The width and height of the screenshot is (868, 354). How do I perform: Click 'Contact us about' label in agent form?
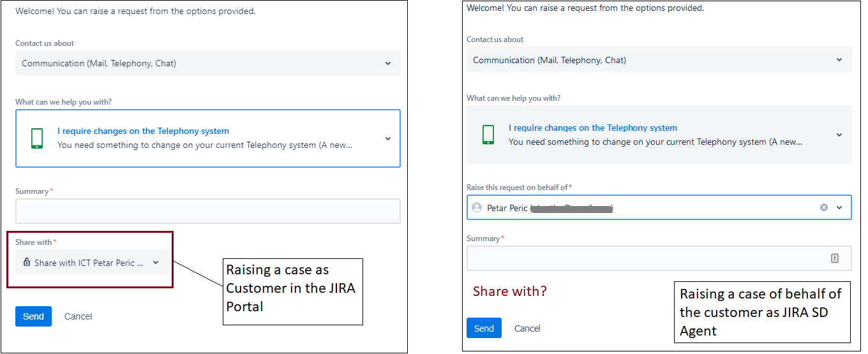[x=495, y=39]
